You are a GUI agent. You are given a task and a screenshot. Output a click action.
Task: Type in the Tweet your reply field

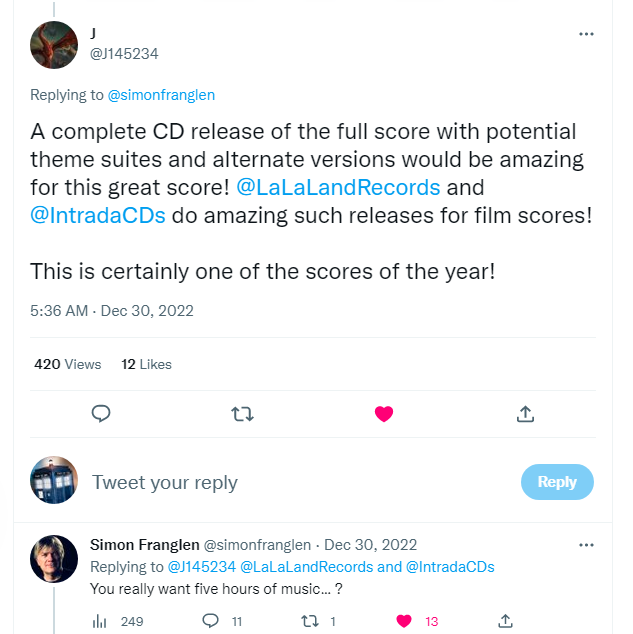click(300, 482)
